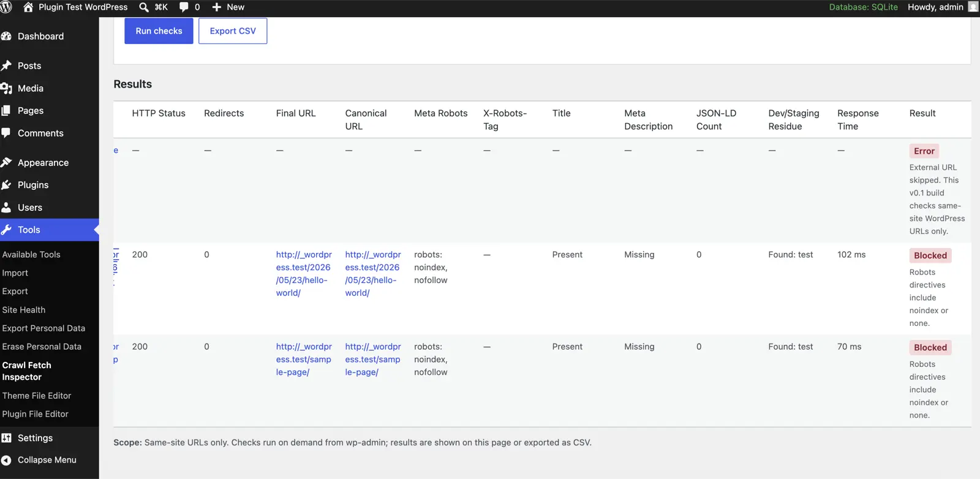Open the search magnifier in admin bar
980x479 pixels.
coord(144,7)
